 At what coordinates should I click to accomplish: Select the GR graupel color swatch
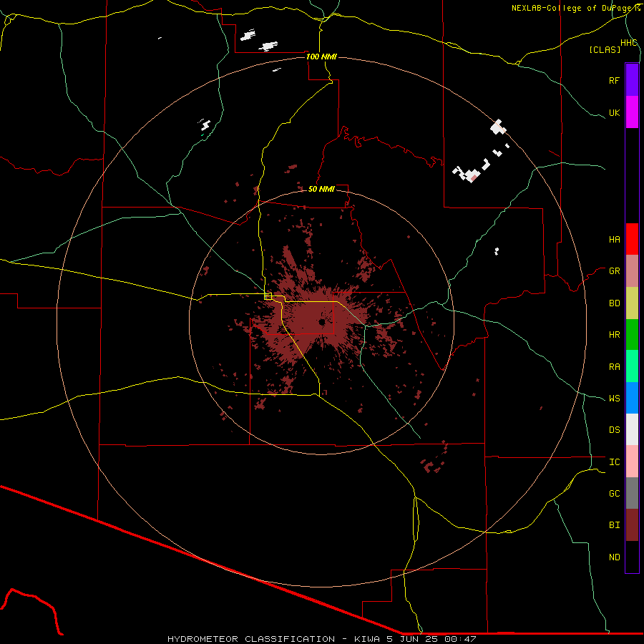click(x=632, y=271)
